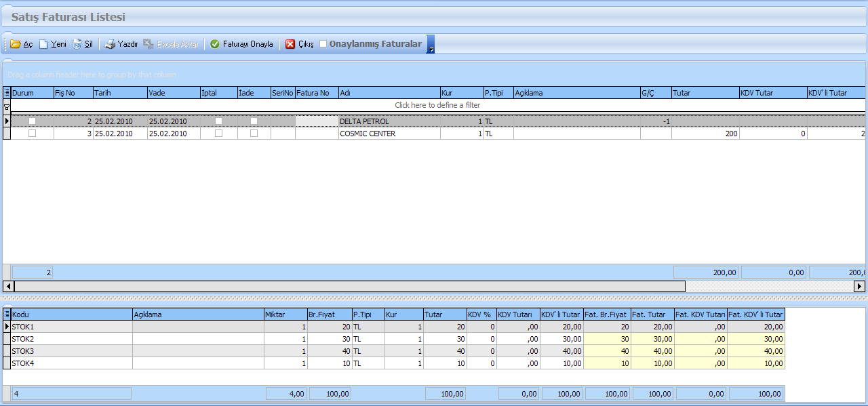Click the Miktar footer total 4,00
This screenshot has width=868, height=406.
pos(285,393)
